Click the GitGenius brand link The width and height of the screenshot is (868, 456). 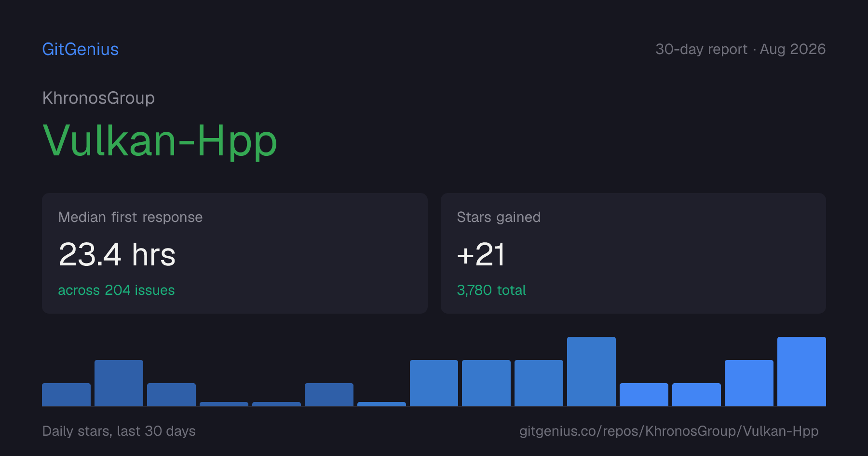pyautogui.click(x=81, y=49)
